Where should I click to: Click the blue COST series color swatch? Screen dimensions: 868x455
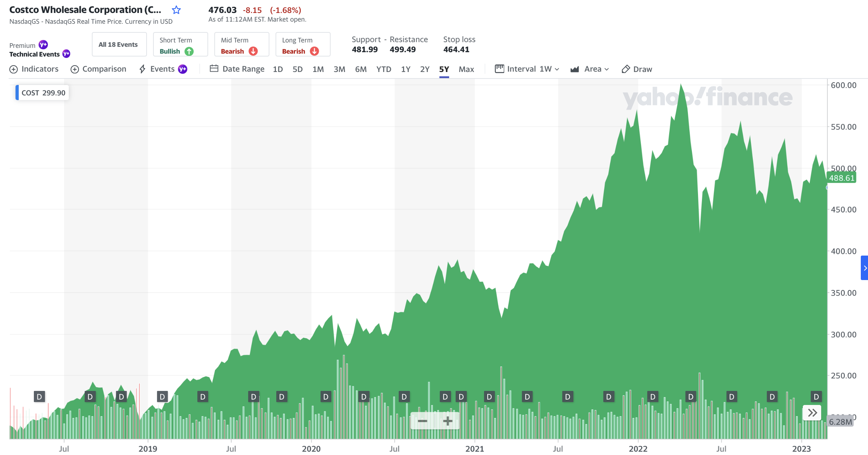point(17,93)
